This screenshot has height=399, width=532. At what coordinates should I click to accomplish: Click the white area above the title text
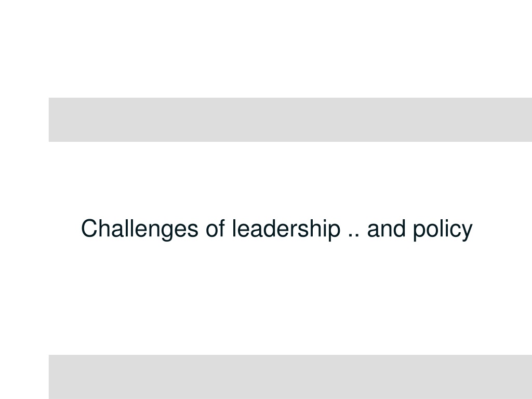pos(276,180)
